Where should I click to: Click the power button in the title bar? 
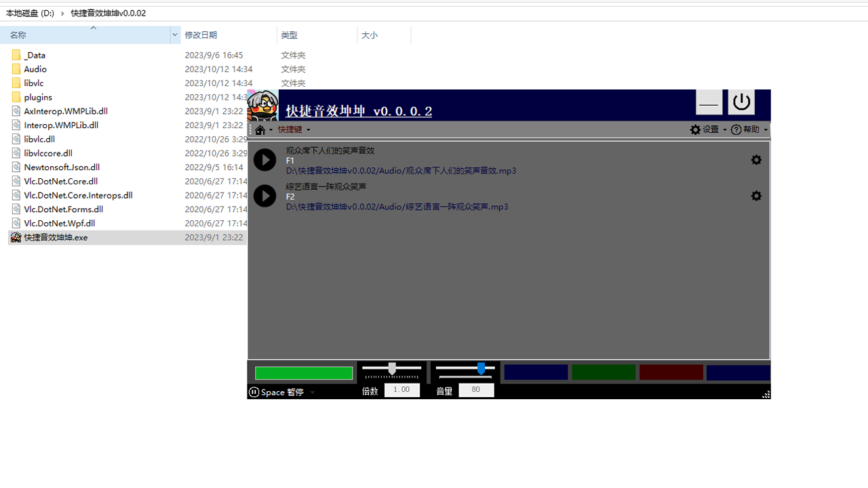click(x=741, y=102)
